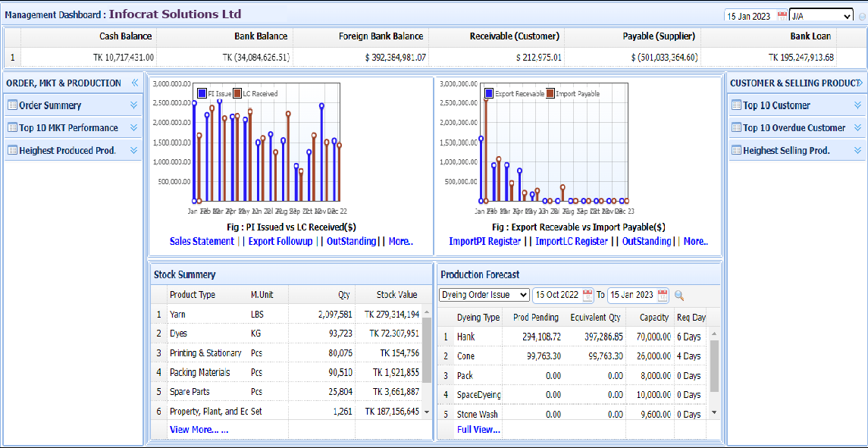Image resolution: width=868 pixels, height=448 pixels.
Task: Click the Top 10 Overdue Customer table icon
Action: [736, 127]
